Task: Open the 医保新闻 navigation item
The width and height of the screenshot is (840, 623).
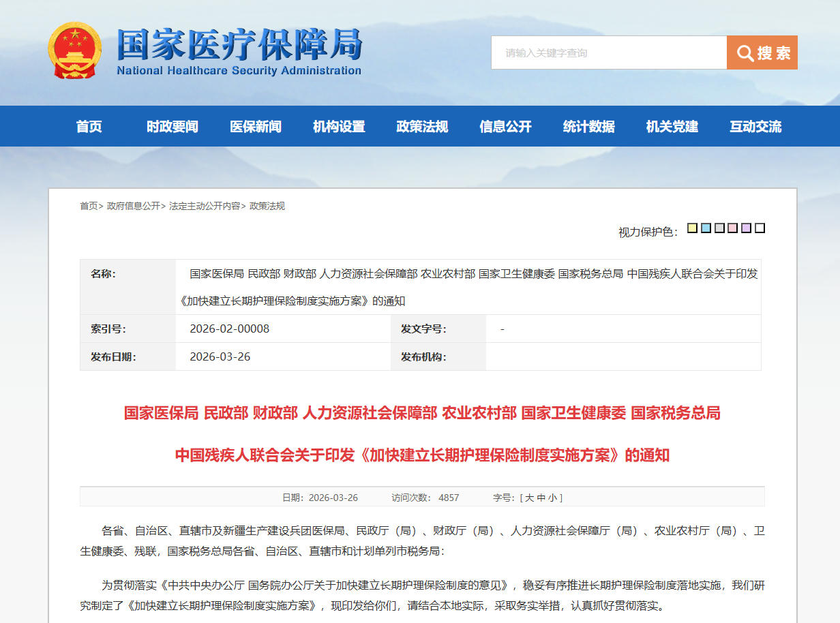Action: click(256, 126)
